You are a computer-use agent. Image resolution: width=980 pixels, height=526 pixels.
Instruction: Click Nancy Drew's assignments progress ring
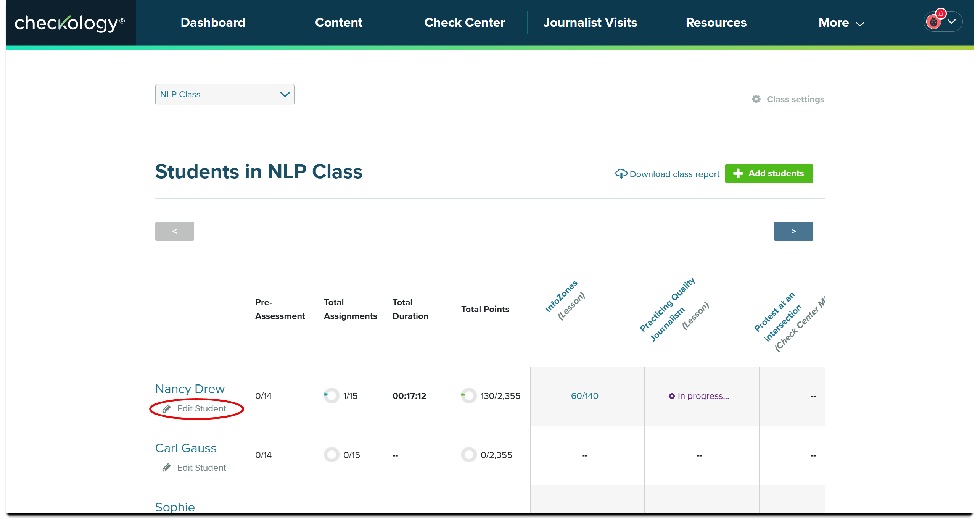331,396
